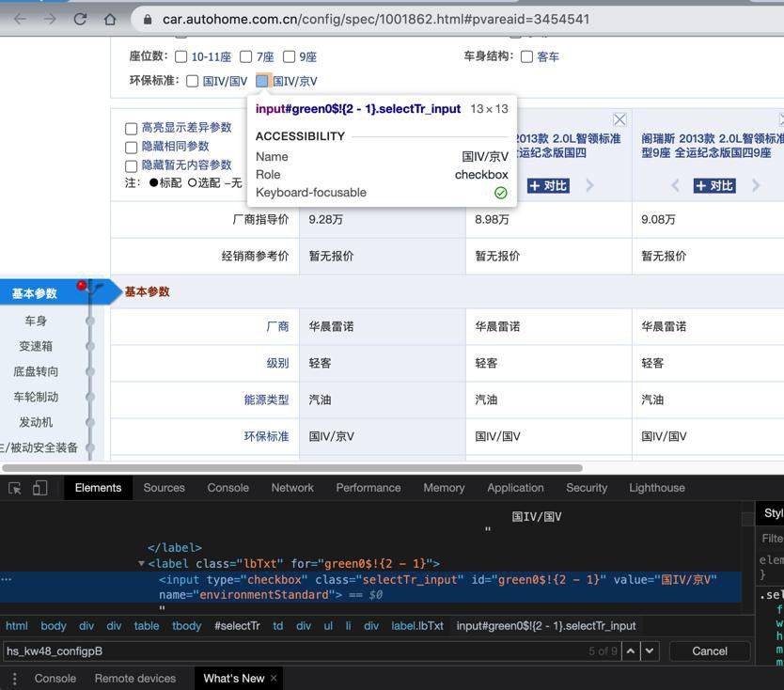Close the What's New drawer tab

coord(274,678)
